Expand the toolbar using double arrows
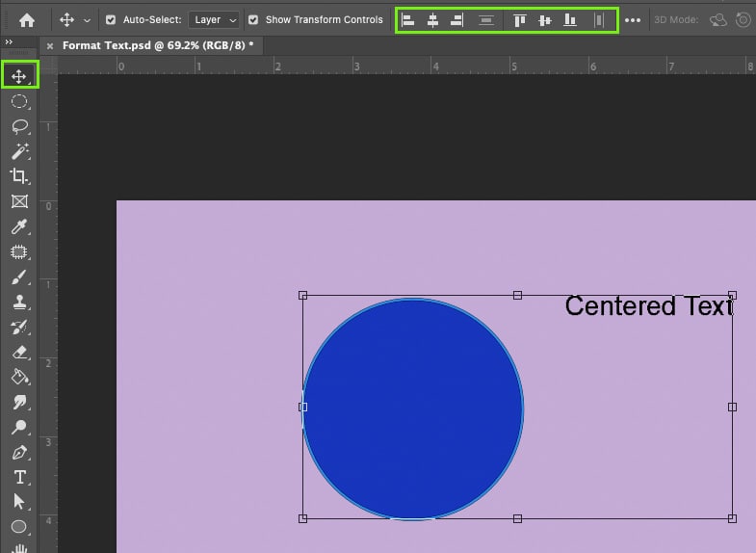The image size is (756, 553). coord(10,42)
